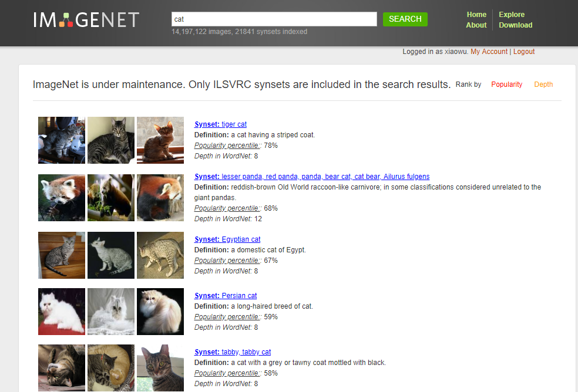Image resolution: width=578 pixels, height=392 pixels.
Task: Click Egyptian cat thumbnail of walking spotted cat
Action: (x=160, y=255)
